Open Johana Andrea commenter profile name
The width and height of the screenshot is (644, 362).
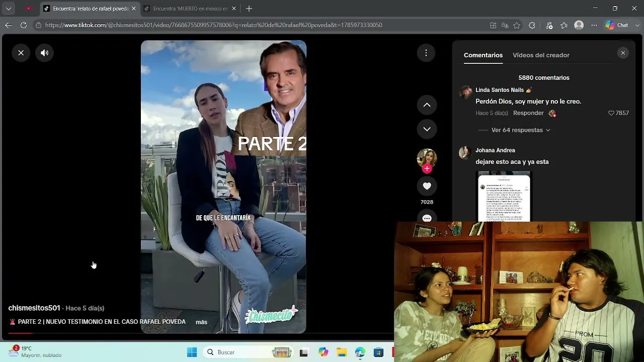coord(495,150)
